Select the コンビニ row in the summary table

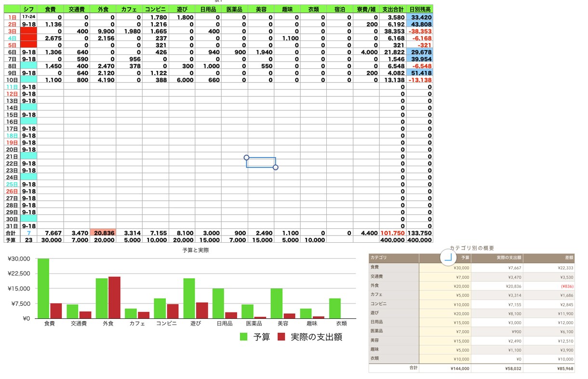(471, 304)
